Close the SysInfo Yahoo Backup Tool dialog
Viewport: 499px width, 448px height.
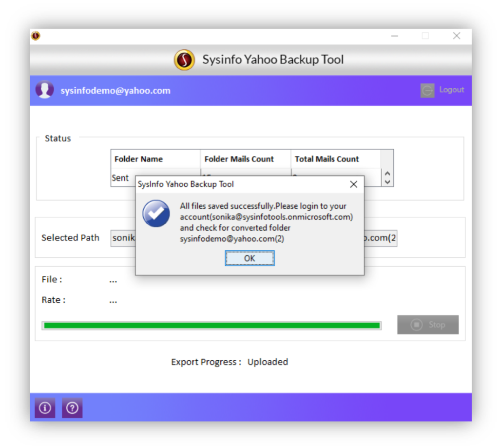(353, 184)
